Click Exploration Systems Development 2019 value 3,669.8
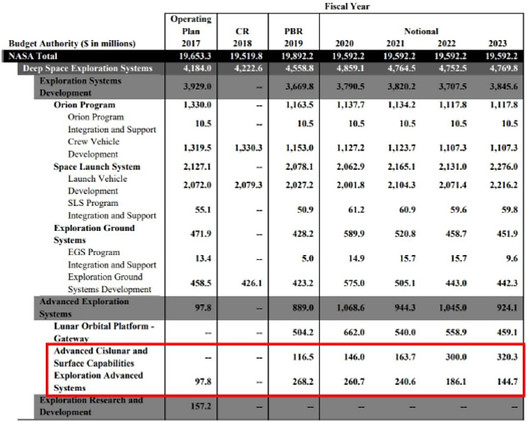The width and height of the screenshot is (527, 422). [299, 87]
